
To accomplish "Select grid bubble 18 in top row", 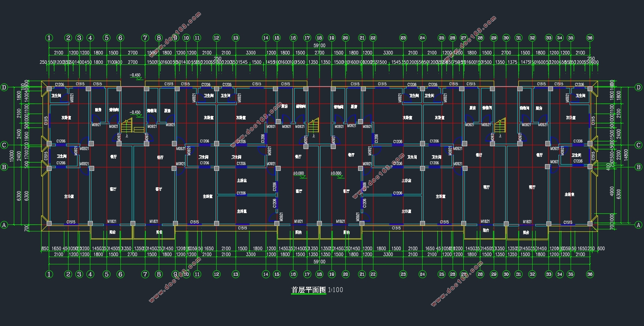I will point(319,38).
